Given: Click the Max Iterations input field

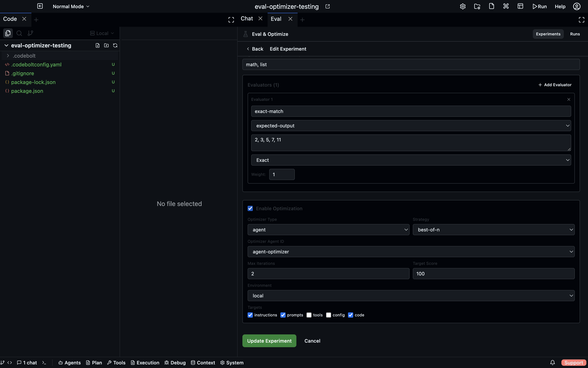Looking at the screenshot, I should pos(328,274).
